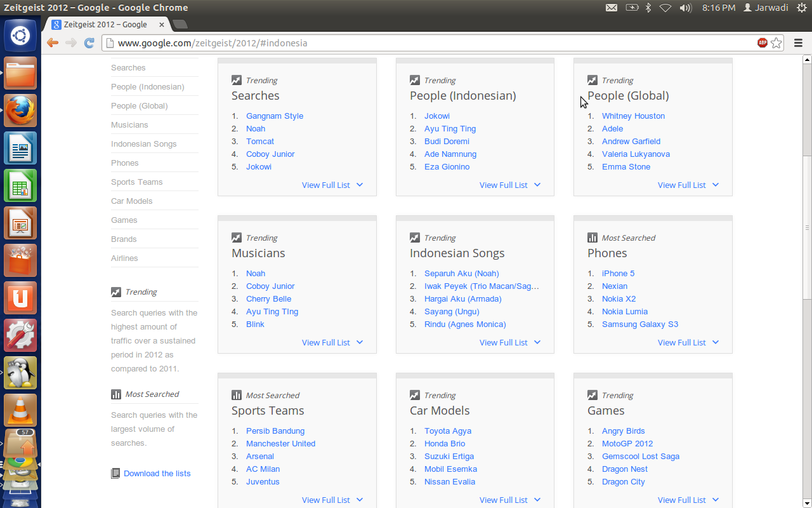Select Indonesian Songs in sidebar navigation
The image size is (812, 508).
143,144
